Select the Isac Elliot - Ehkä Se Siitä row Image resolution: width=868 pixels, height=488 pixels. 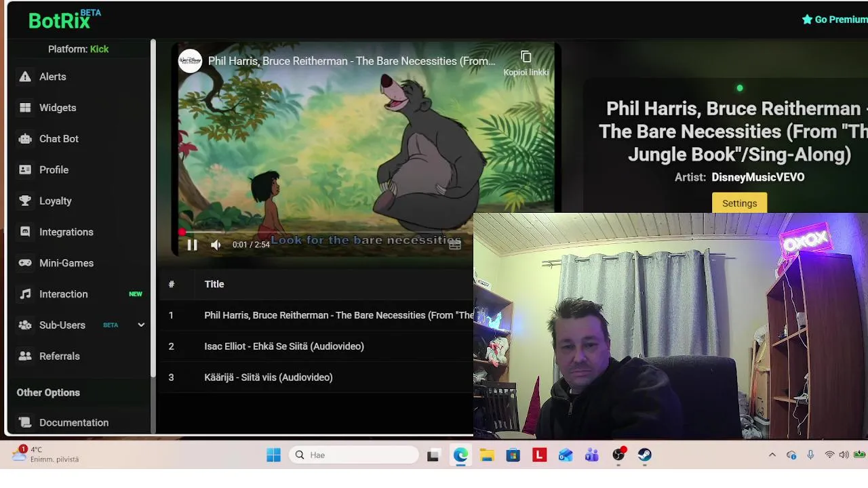pos(317,346)
